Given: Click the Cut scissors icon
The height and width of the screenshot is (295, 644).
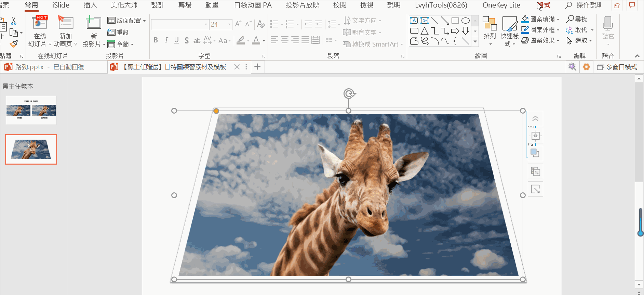Looking at the screenshot, I should (14, 21).
